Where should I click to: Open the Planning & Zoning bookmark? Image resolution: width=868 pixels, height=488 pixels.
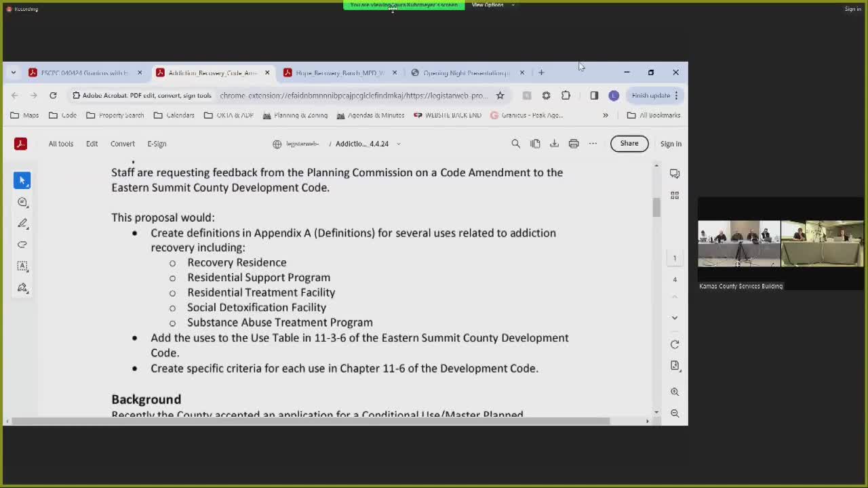tap(295, 115)
